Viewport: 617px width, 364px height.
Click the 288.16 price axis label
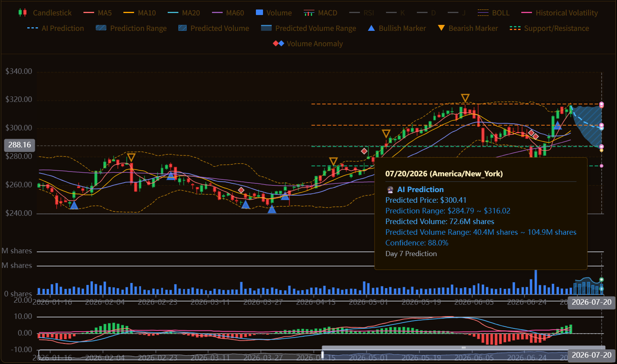pos(19,145)
